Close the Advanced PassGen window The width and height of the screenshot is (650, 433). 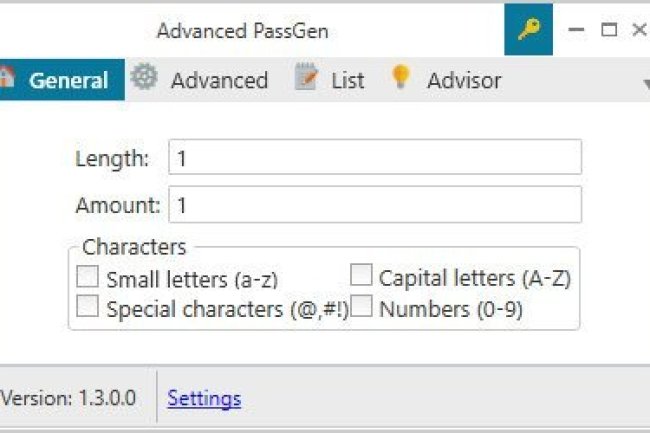click(x=639, y=30)
